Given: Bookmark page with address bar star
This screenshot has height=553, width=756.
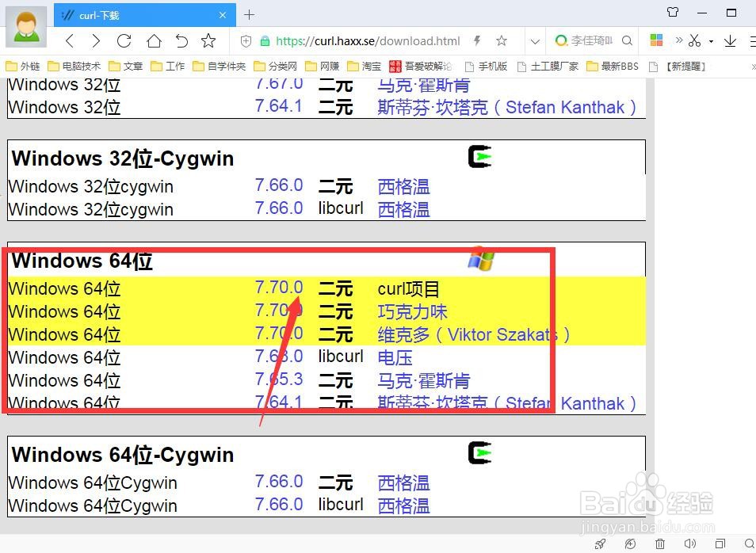Looking at the screenshot, I should [x=502, y=41].
